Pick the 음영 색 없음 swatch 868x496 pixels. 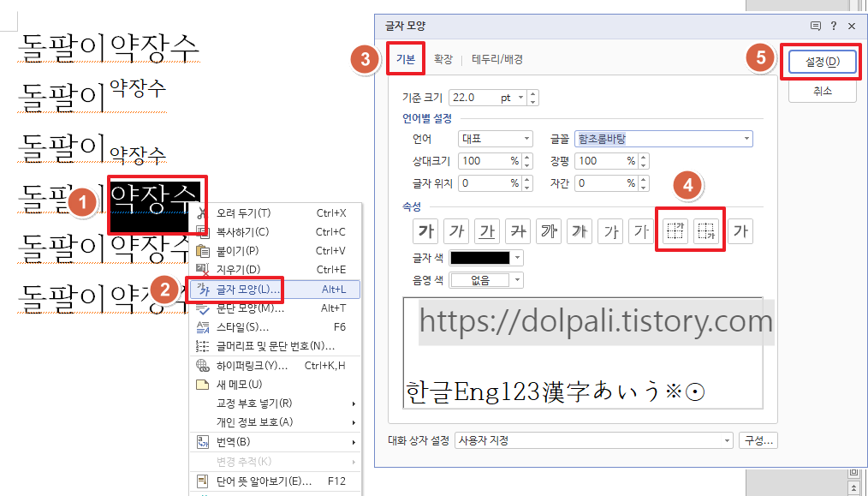click(x=480, y=280)
